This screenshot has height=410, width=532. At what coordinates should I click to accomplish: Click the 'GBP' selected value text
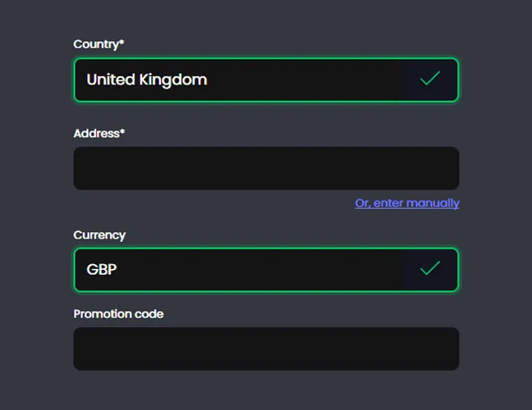click(x=102, y=269)
